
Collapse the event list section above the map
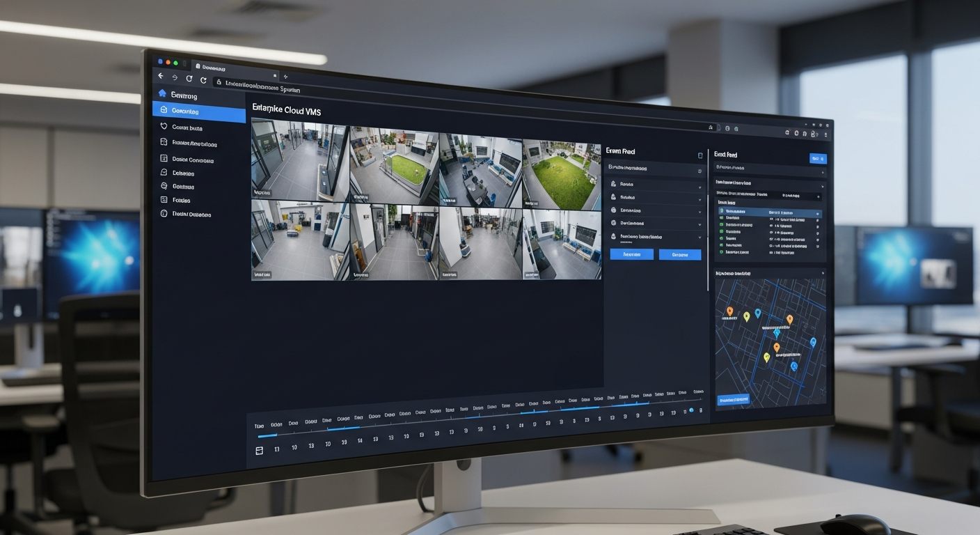tap(823, 186)
